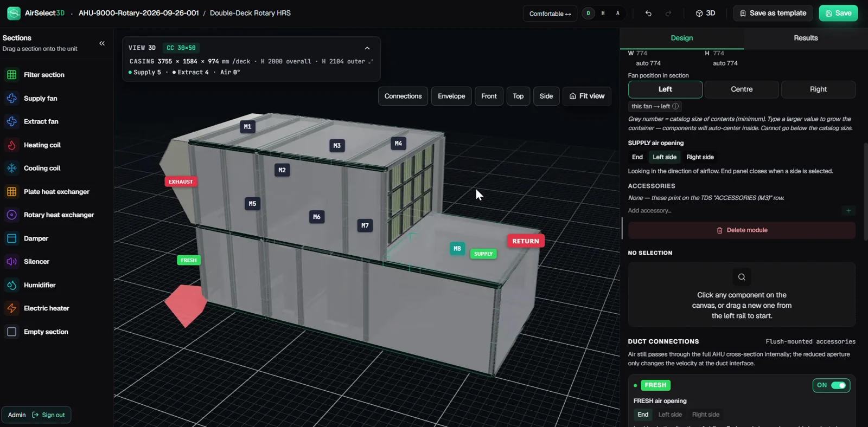Image resolution: width=868 pixels, height=427 pixels.
Task: Pick the Supply fan icon in Sections
Action: 12,98
